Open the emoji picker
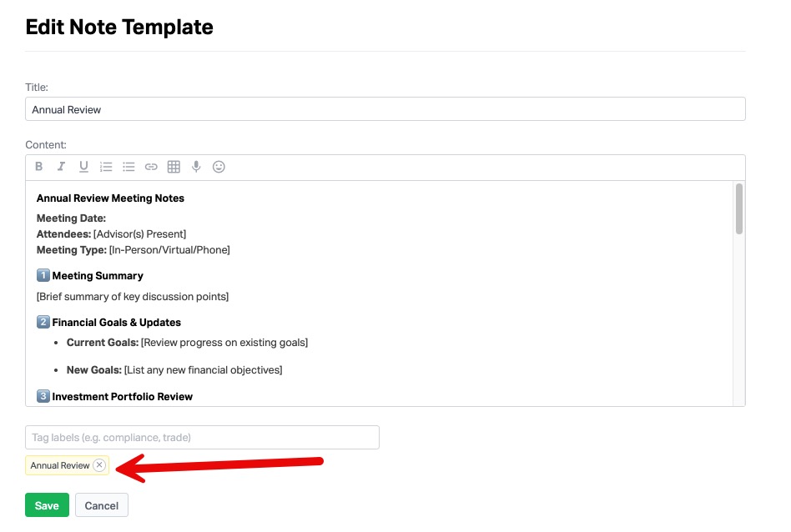This screenshot has height=532, width=791. pyautogui.click(x=219, y=167)
